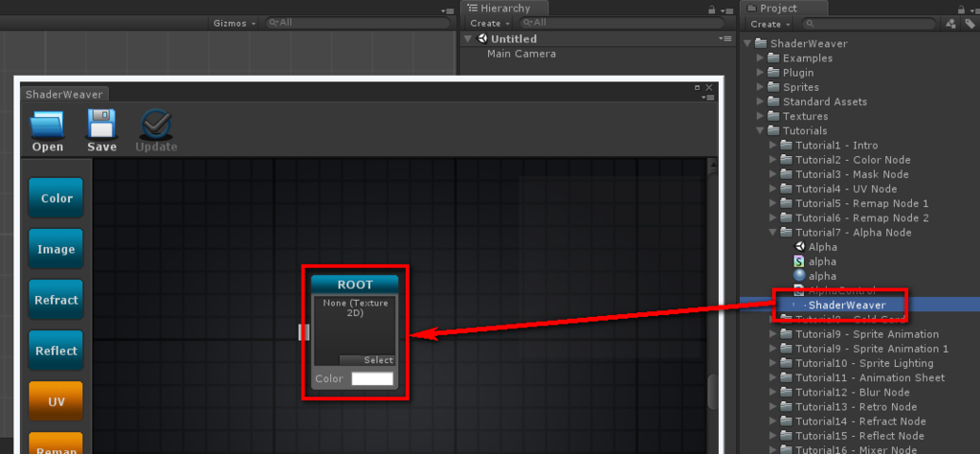Add a UV node from the palette
This screenshot has width=980, height=454.
(x=56, y=401)
